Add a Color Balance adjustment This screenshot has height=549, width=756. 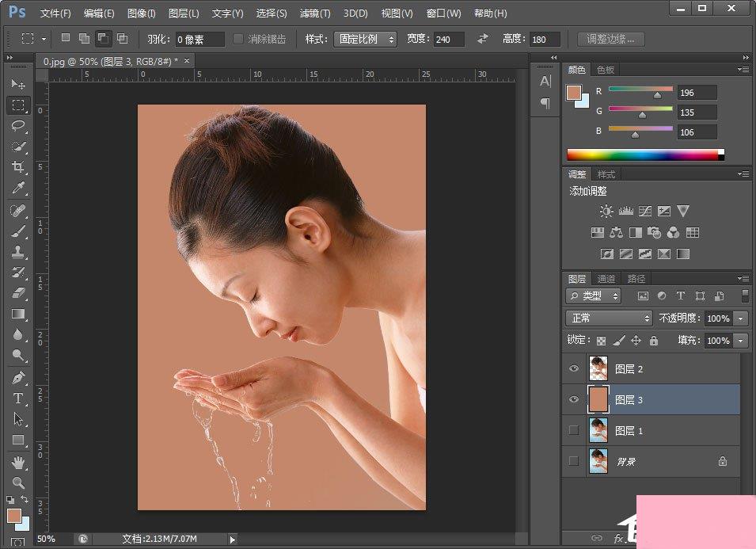(616, 233)
